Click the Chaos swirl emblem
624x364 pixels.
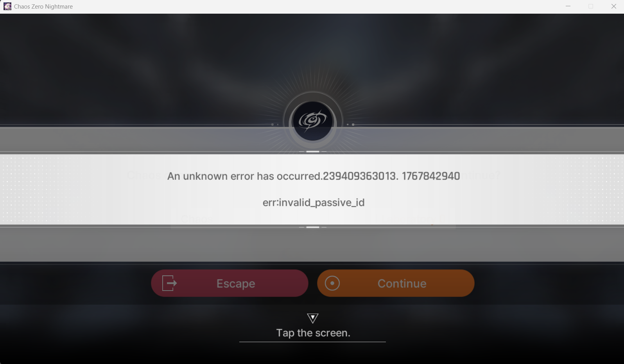[312, 121]
